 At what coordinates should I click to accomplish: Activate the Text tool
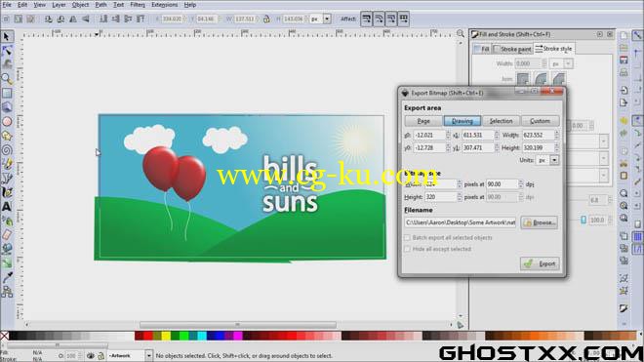(7, 207)
